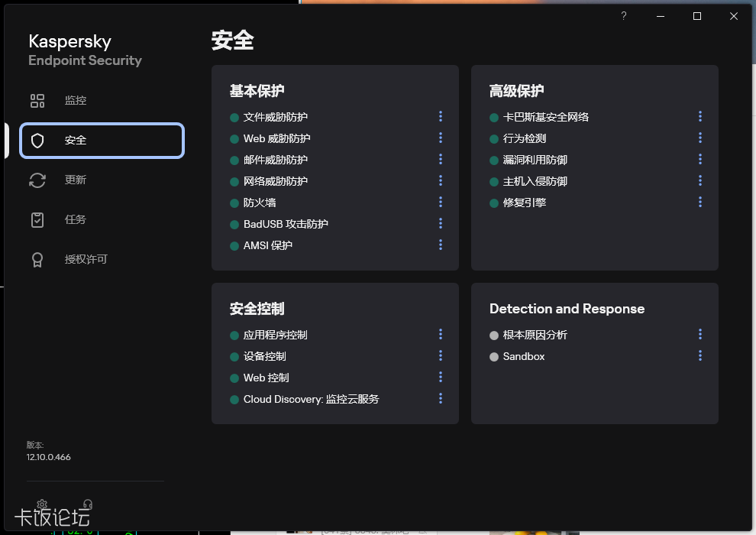Open the three-dot menu for Cloud Discovery

click(440, 398)
